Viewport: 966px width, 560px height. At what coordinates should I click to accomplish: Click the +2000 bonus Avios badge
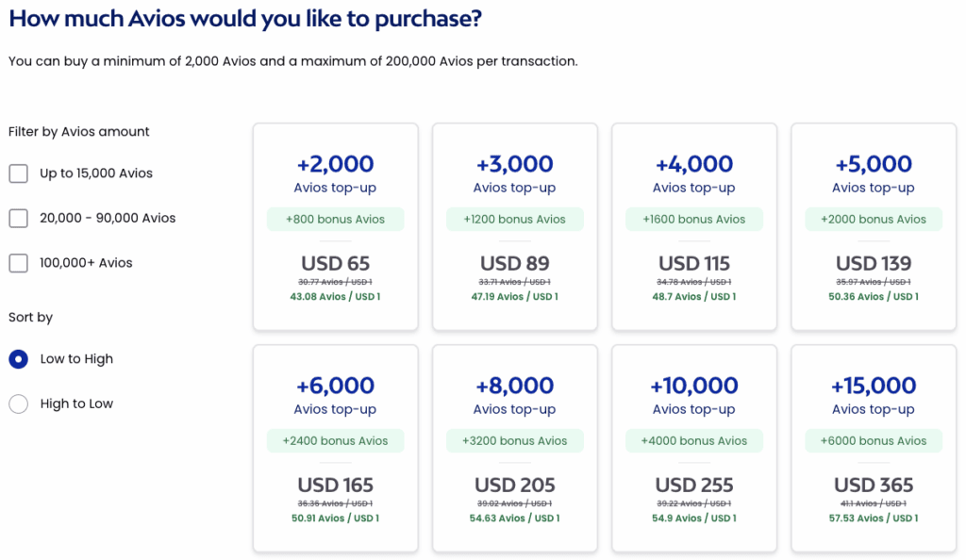[x=873, y=220]
